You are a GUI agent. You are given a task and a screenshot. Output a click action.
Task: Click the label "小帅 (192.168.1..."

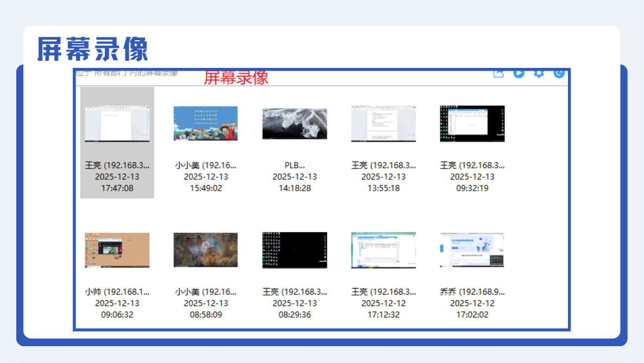117,292
